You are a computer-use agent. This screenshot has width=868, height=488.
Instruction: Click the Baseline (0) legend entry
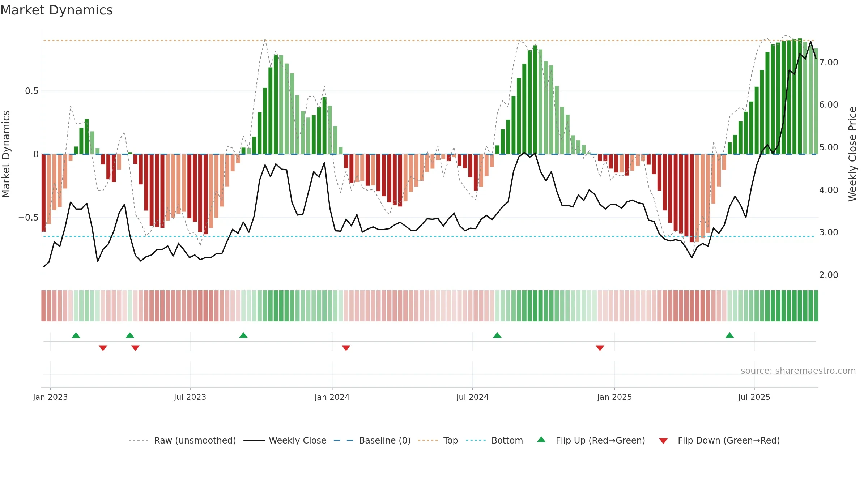coord(372,440)
